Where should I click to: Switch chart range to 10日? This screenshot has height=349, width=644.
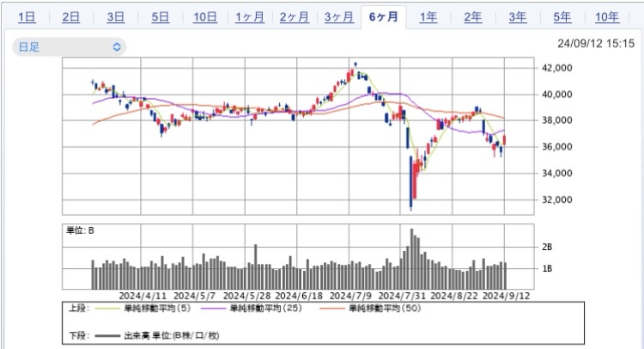(205, 17)
